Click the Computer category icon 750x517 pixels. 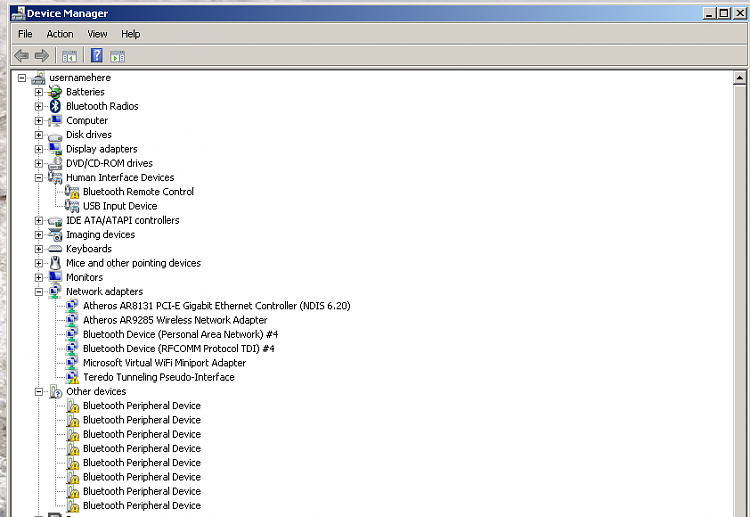point(55,121)
